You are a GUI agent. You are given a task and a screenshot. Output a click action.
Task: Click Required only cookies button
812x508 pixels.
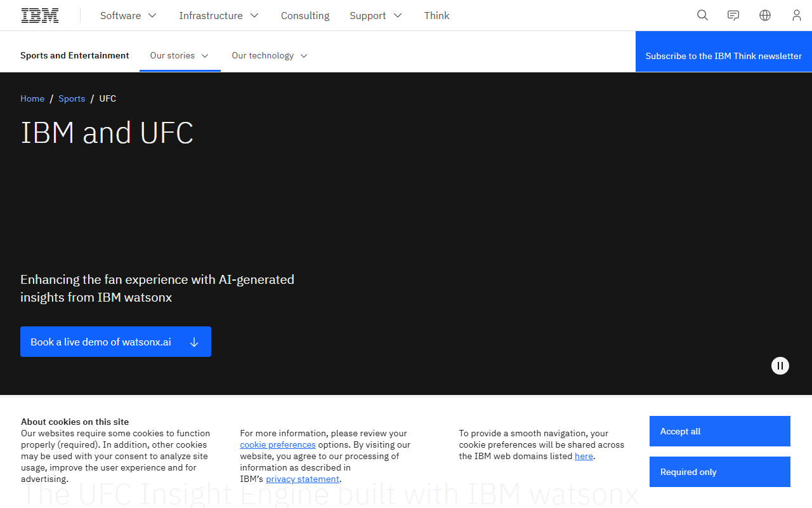point(720,472)
